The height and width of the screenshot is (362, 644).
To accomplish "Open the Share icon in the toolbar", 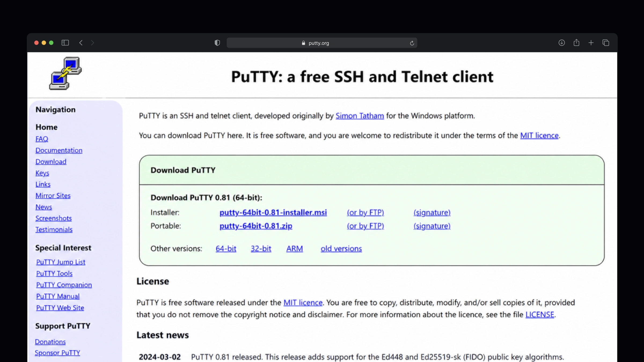I will click(x=576, y=42).
